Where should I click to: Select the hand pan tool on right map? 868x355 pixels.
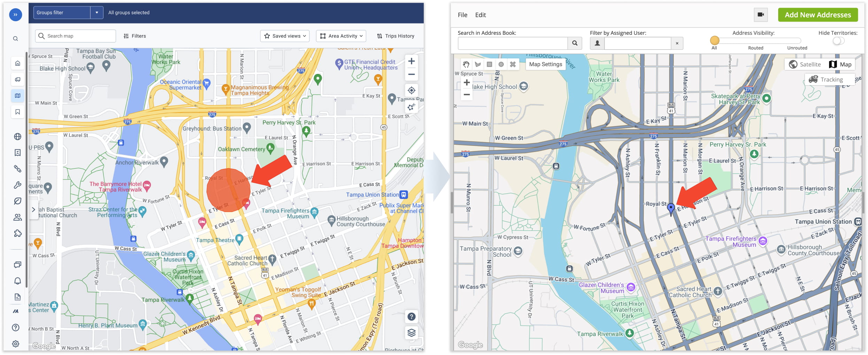click(466, 64)
